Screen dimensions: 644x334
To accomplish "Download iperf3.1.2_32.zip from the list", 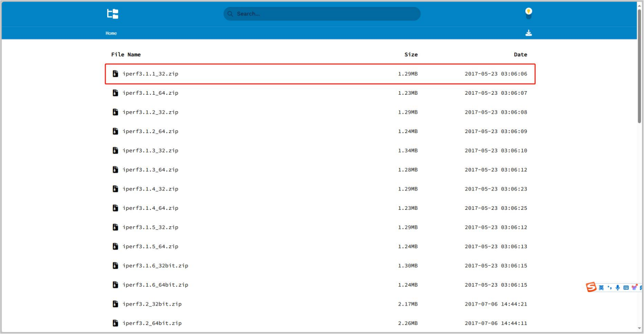I will tap(150, 112).
